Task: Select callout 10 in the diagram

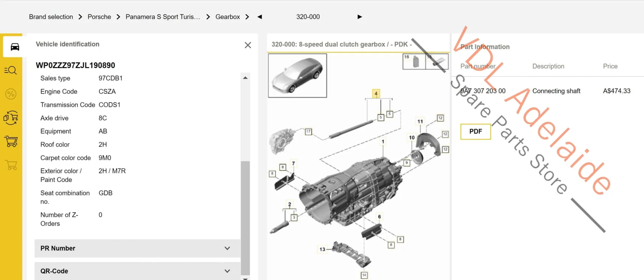Action: pyautogui.click(x=412, y=137)
